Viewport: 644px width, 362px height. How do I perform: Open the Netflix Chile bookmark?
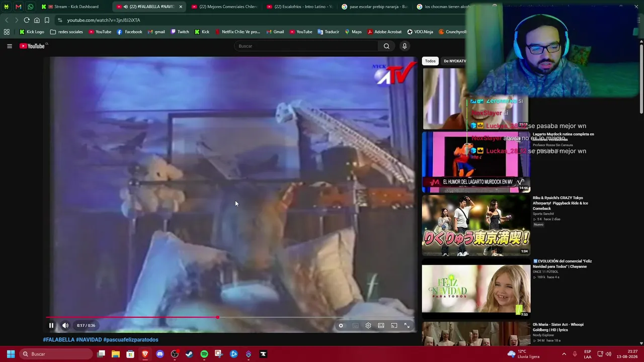click(237, 32)
